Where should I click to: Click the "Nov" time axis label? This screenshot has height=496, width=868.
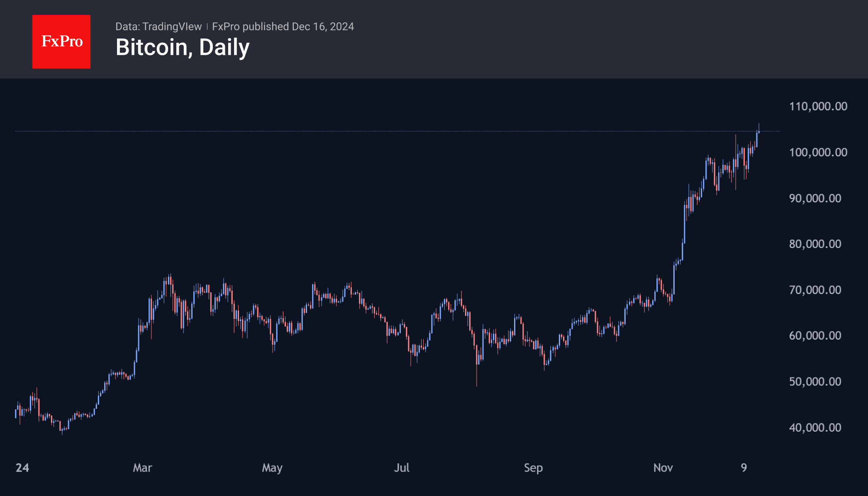click(x=663, y=468)
